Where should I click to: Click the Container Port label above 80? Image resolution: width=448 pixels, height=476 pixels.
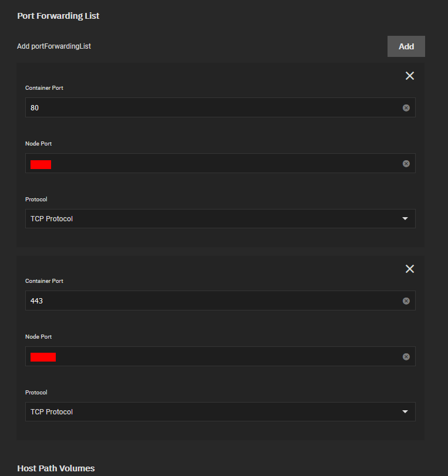pos(44,88)
